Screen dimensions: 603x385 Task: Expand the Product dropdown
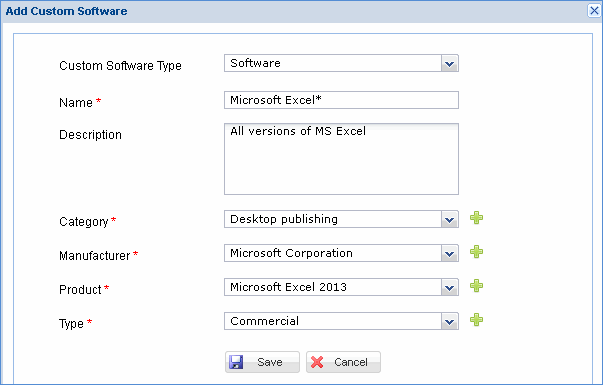[449, 287]
